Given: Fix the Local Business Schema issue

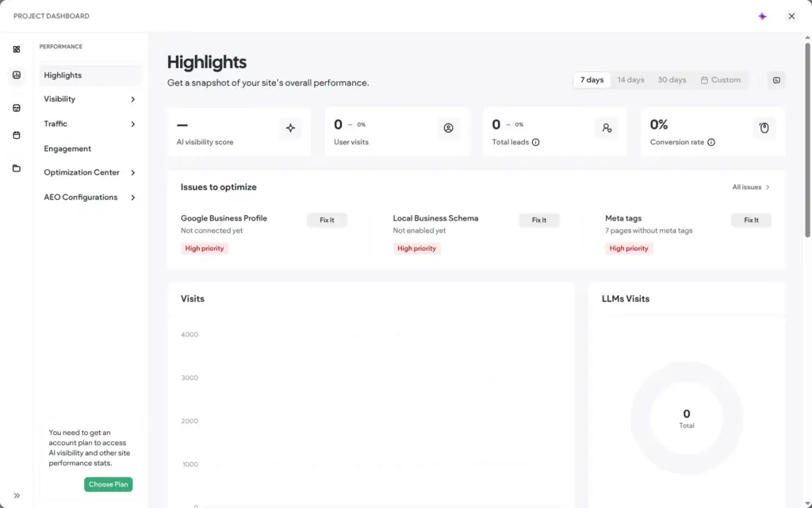Looking at the screenshot, I should coord(539,221).
